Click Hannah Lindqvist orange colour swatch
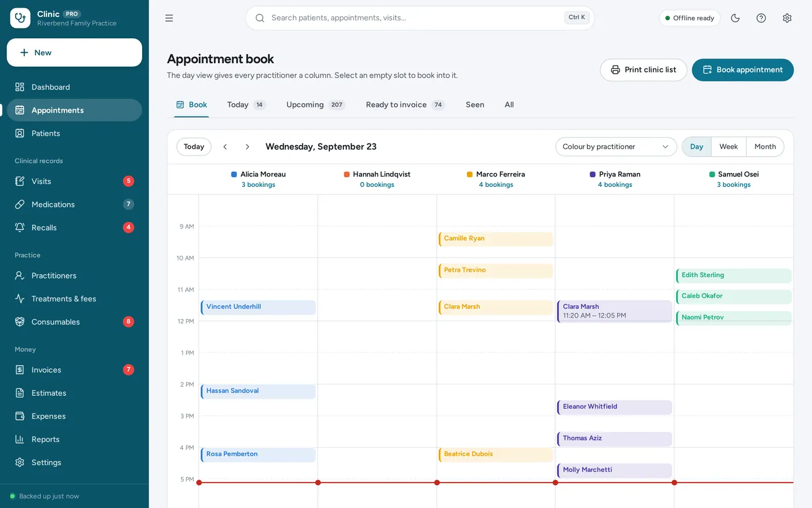 (346, 174)
